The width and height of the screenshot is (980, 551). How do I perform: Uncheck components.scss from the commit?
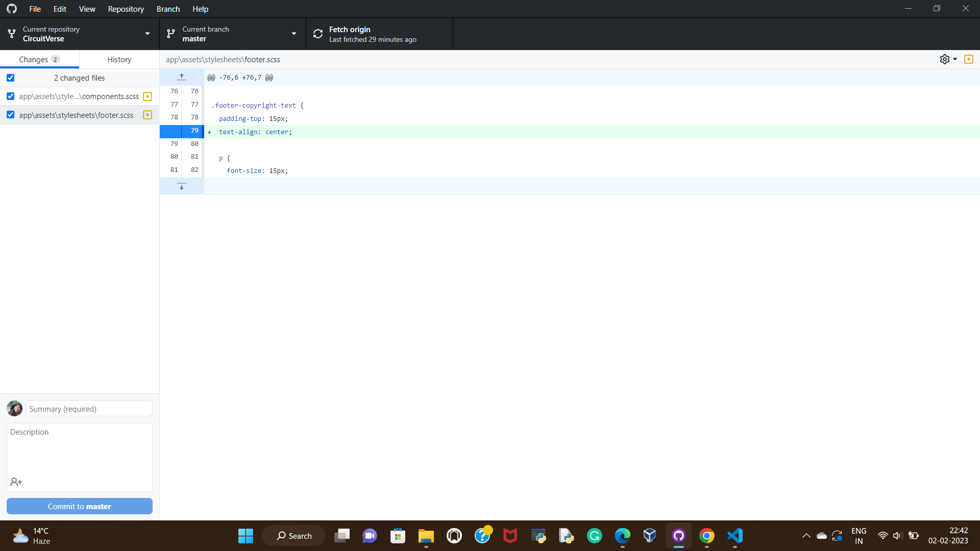10,96
